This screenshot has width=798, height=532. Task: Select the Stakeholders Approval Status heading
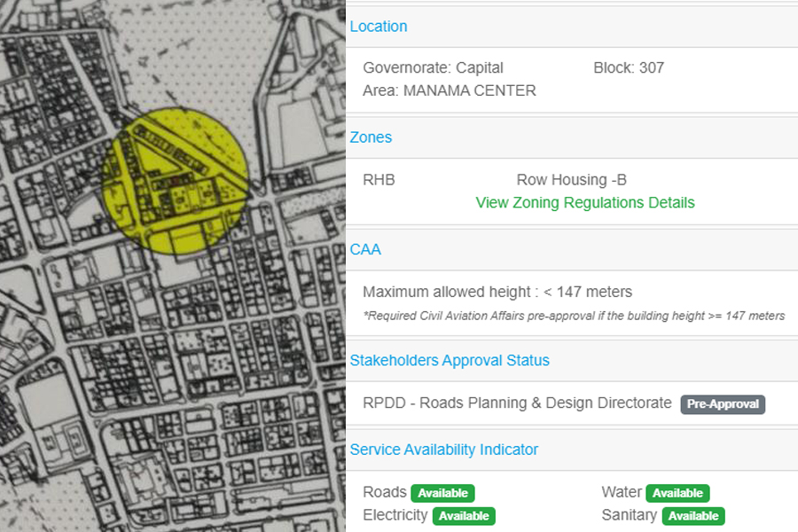[450, 361]
